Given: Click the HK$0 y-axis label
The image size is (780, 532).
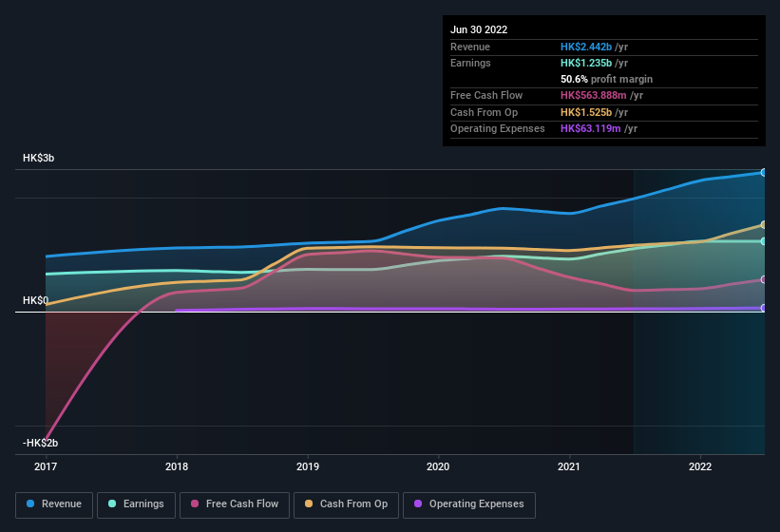Looking at the screenshot, I should point(35,300).
